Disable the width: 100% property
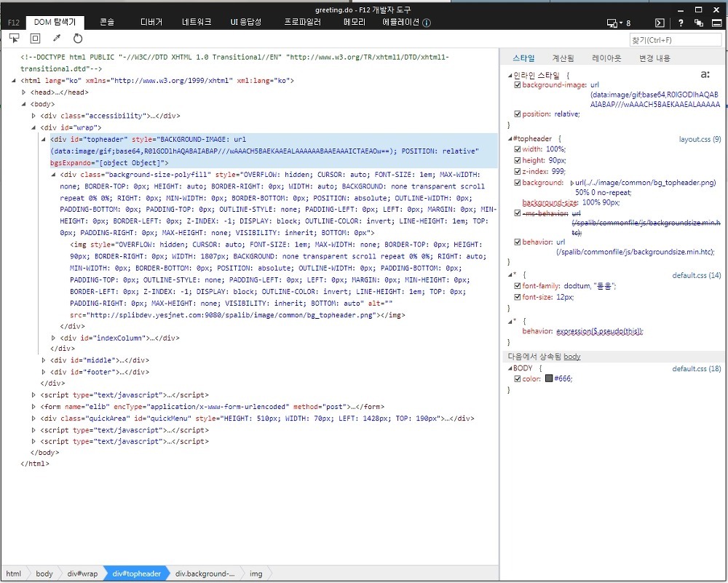The height and width of the screenshot is (583, 728). coord(517,149)
